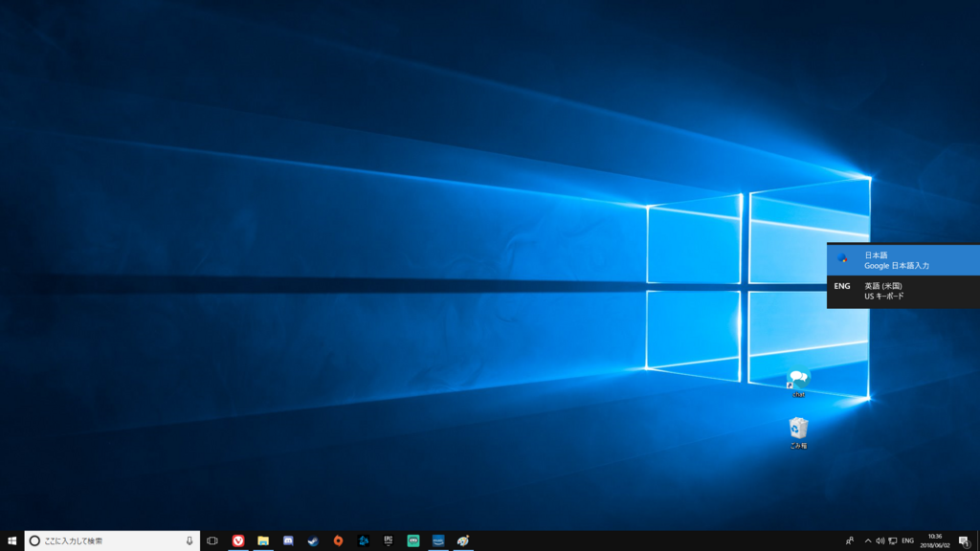
Task: Open the green chat app on the taskbar
Action: pos(413,540)
